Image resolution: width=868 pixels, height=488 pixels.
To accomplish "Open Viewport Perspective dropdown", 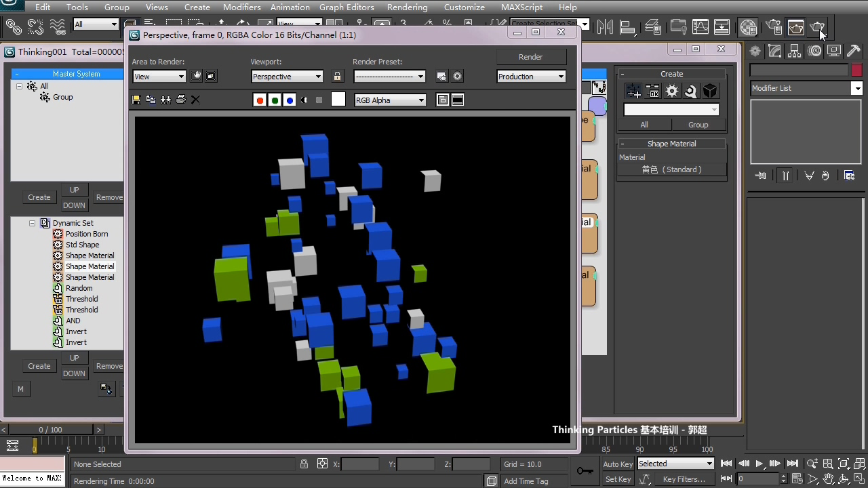I will 287,77.
